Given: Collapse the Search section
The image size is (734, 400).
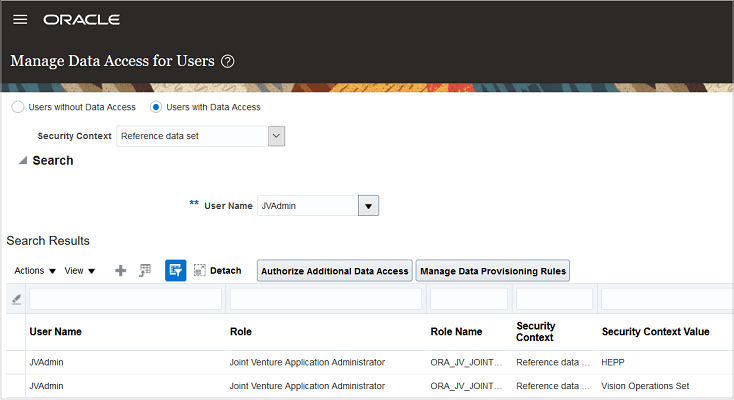Looking at the screenshot, I should click(x=22, y=160).
